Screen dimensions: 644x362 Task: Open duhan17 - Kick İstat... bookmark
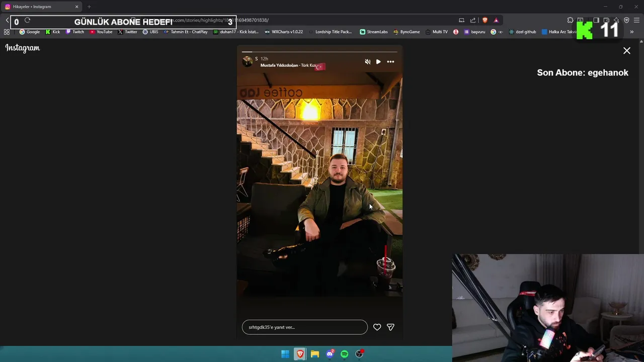(235, 32)
